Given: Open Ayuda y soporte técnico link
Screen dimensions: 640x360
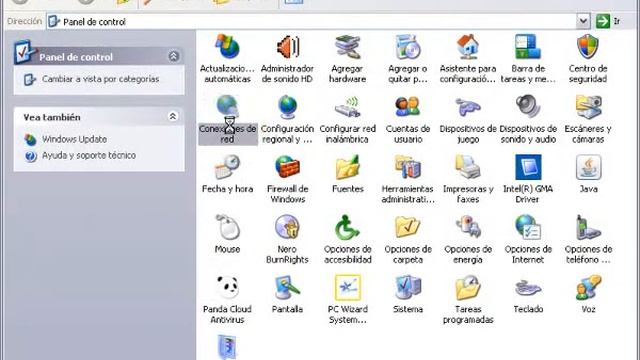Looking at the screenshot, I should (x=89, y=156).
